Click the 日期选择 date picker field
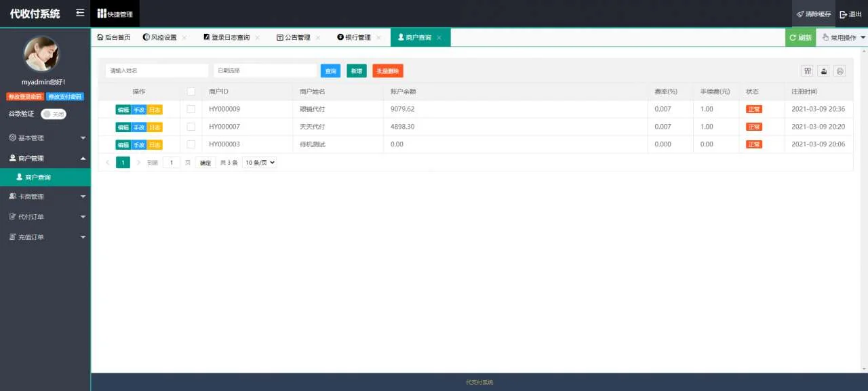The image size is (868, 391). click(264, 70)
